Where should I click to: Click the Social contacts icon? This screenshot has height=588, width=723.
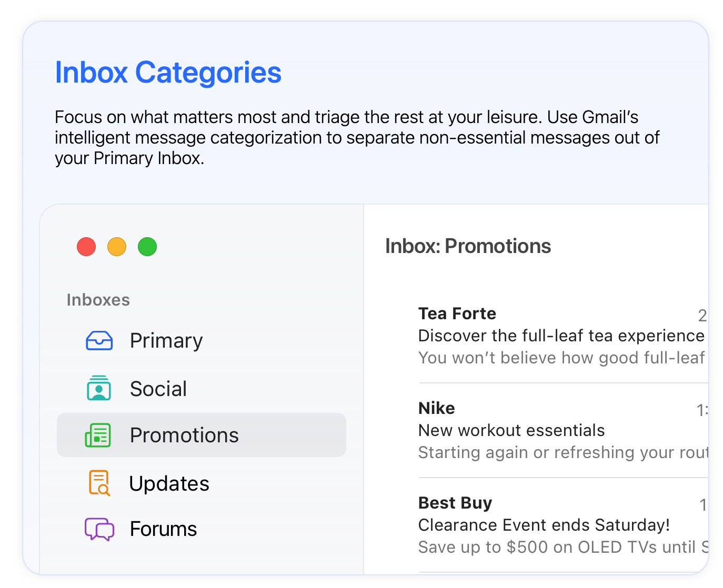coord(99,389)
